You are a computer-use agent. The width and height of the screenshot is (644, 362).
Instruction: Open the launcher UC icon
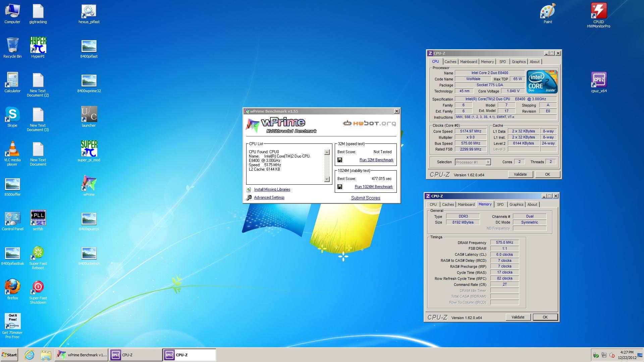click(x=89, y=117)
